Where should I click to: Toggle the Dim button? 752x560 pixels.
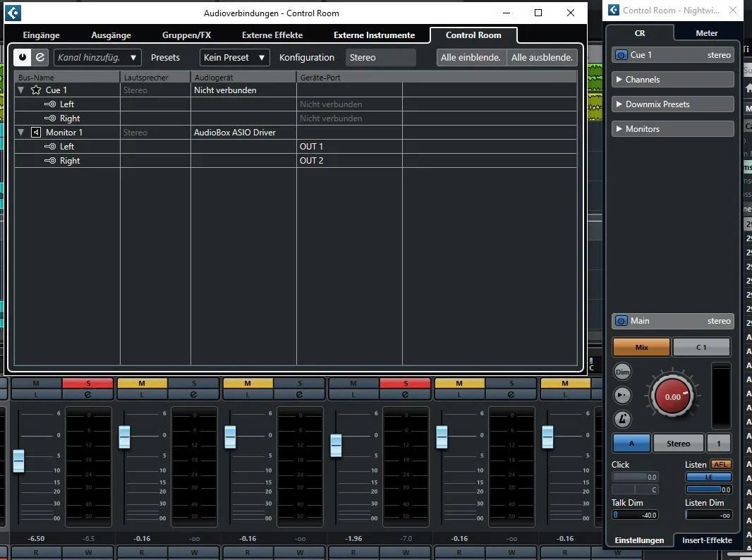tap(622, 372)
